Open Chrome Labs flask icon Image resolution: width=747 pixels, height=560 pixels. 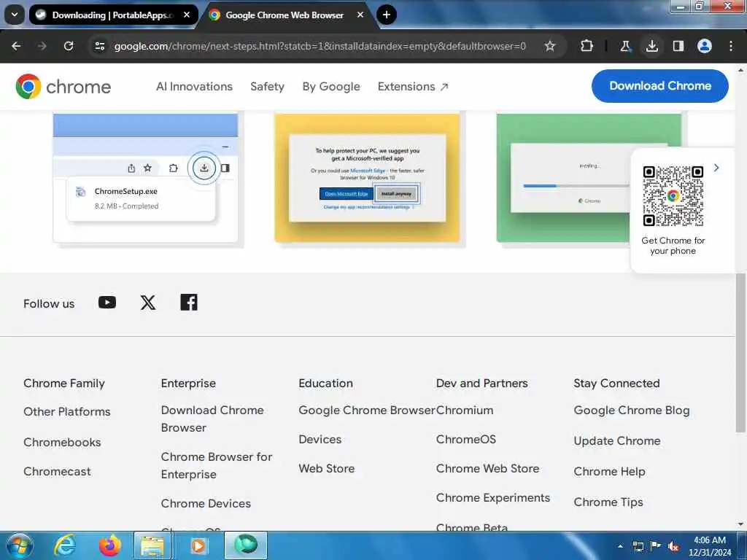tap(624, 46)
